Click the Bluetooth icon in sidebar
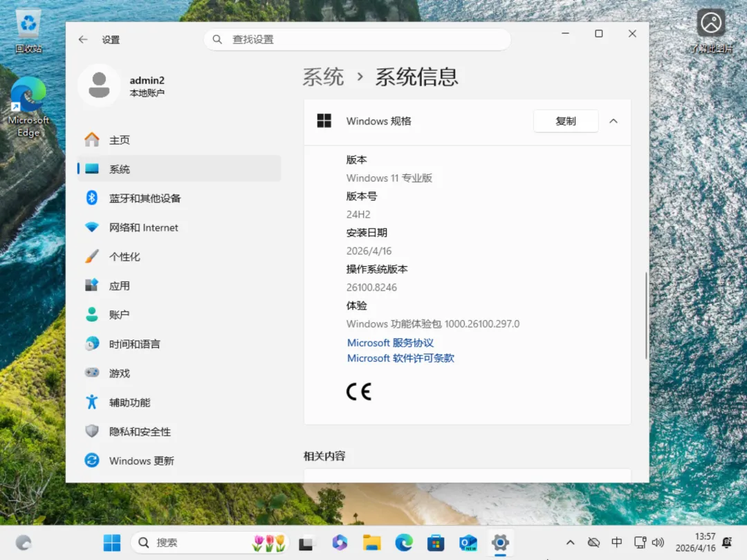The width and height of the screenshot is (747, 560). pyautogui.click(x=91, y=198)
